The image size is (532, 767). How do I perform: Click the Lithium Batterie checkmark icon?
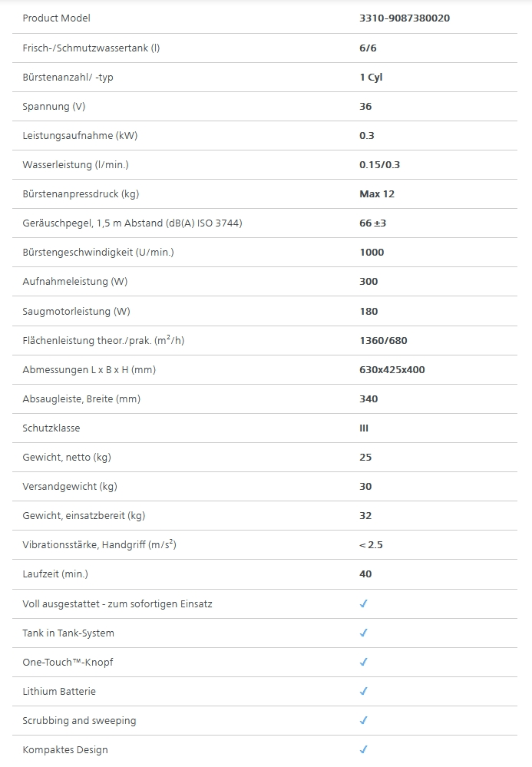tap(364, 691)
